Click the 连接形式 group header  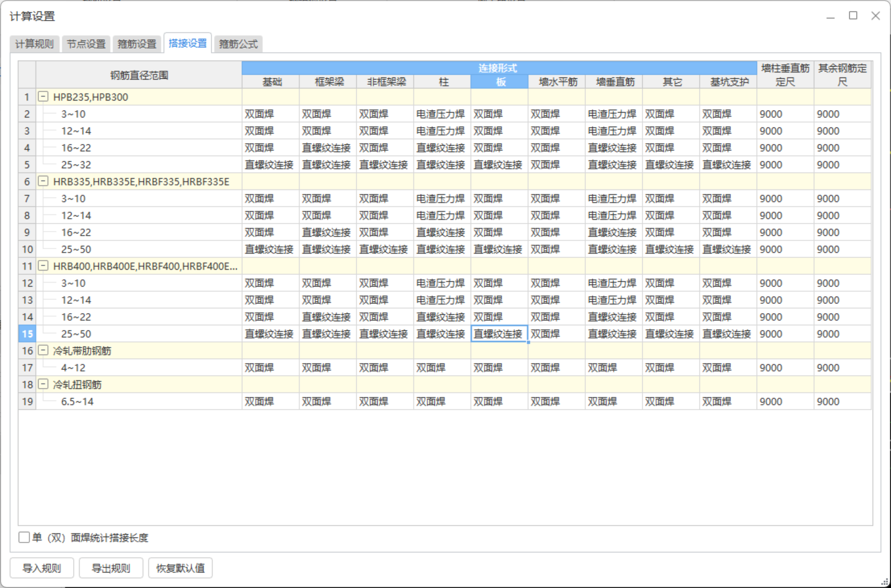tap(499, 68)
